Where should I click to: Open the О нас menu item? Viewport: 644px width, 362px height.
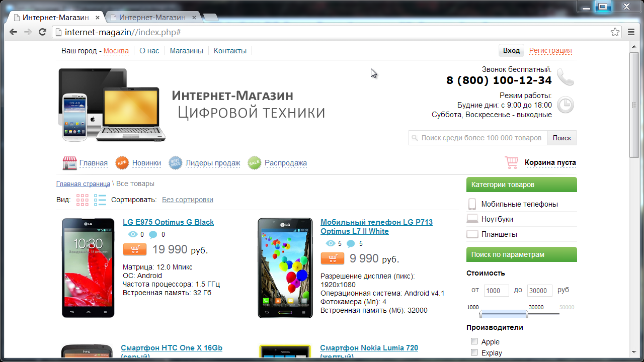149,51
